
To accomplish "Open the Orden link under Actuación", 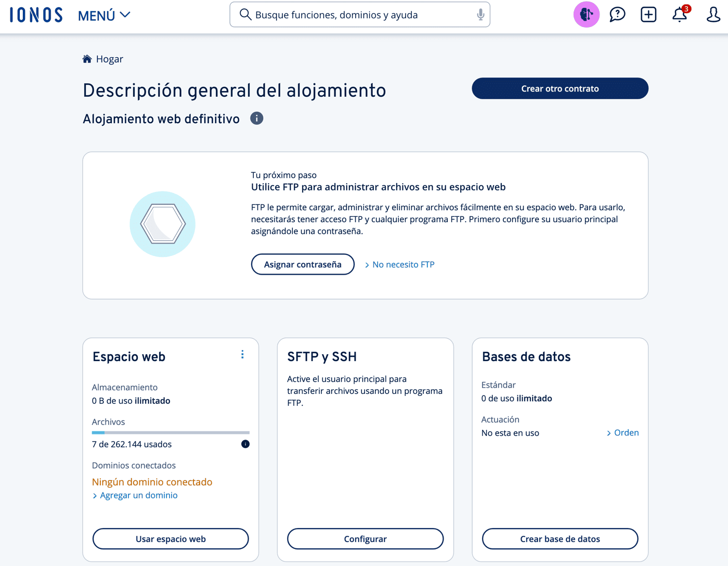I will click(x=622, y=433).
